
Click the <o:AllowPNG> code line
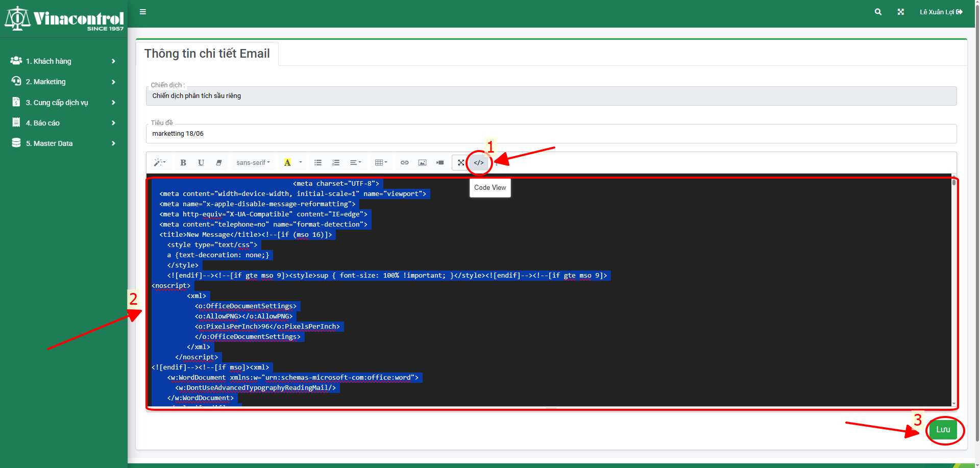[x=243, y=316]
